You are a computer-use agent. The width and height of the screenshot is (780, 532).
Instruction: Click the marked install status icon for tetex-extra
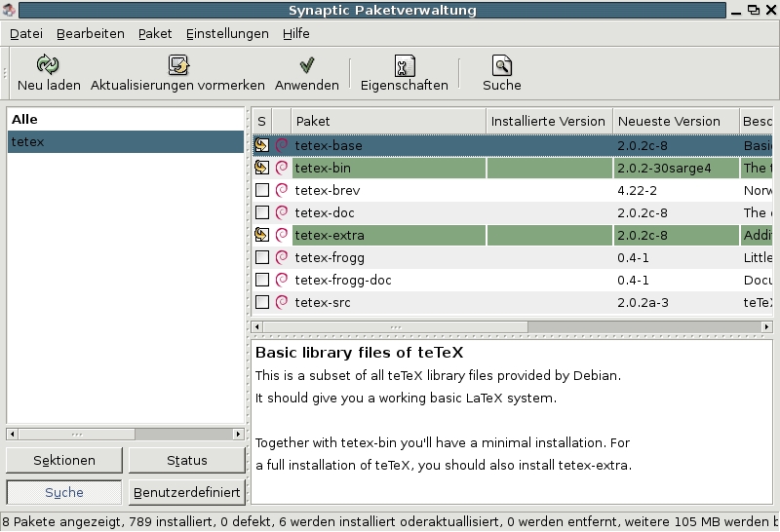pyautogui.click(x=261, y=235)
